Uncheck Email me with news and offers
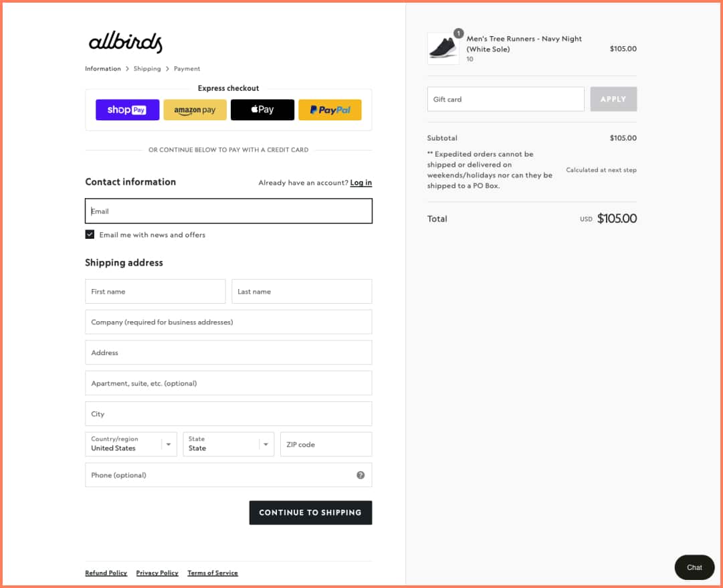The height and width of the screenshot is (588, 723). coord(90,234)
